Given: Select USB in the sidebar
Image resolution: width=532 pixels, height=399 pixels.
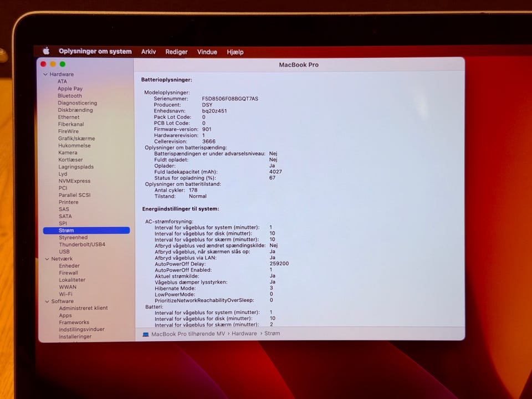Looking at the screenshot, I should pyautogui.click(x=64, y=252).
